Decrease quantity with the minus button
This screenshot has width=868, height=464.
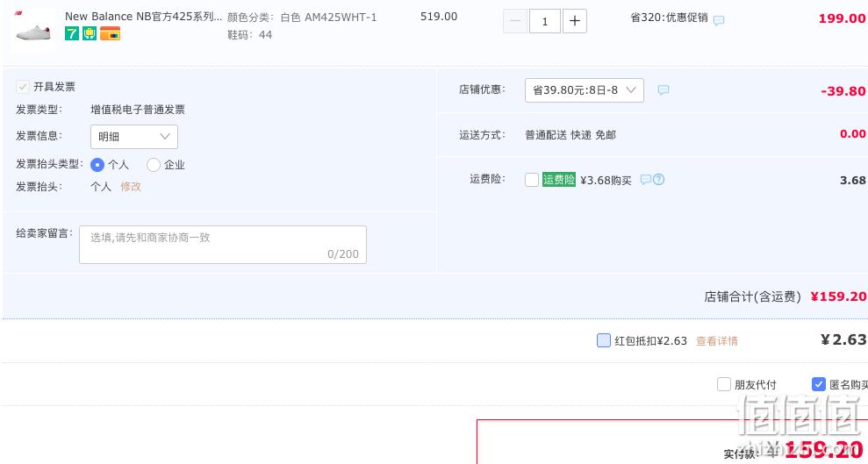coord(515,21)
